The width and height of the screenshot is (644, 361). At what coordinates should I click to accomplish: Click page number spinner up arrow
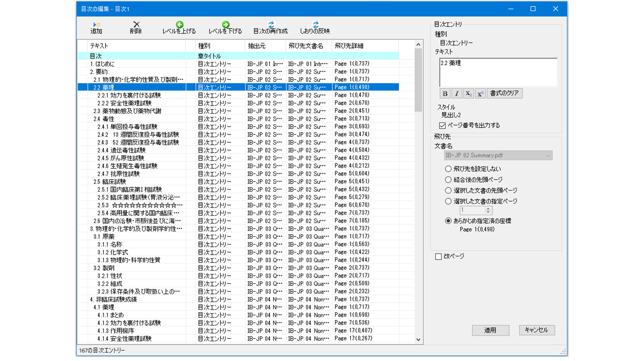pyautogui.click(x=488, y=208)
